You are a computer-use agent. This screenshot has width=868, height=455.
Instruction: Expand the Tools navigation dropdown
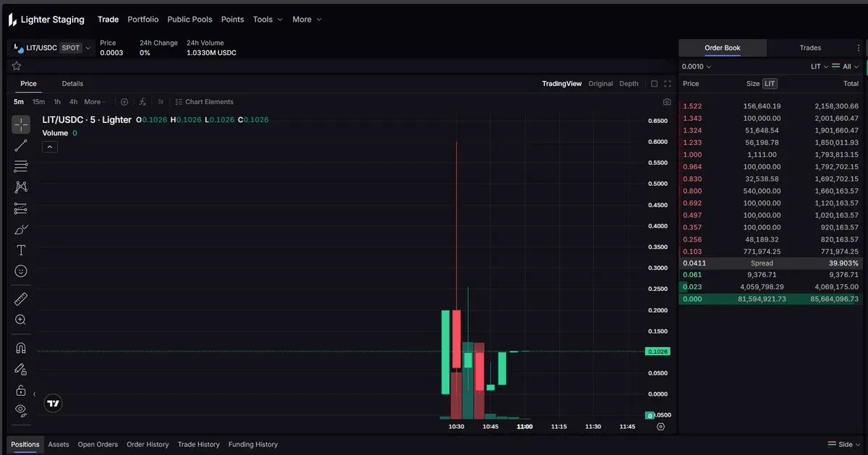pyautogui.click(x=268, y=20)
